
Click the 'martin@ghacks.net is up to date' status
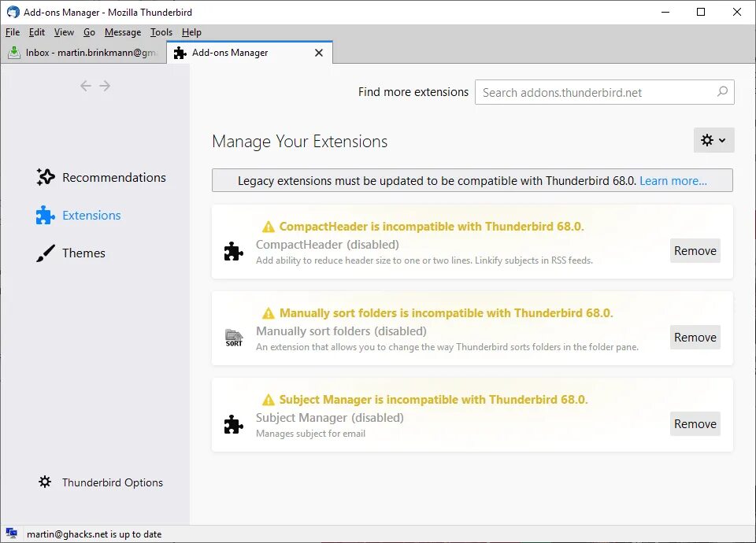pos(94,534)
